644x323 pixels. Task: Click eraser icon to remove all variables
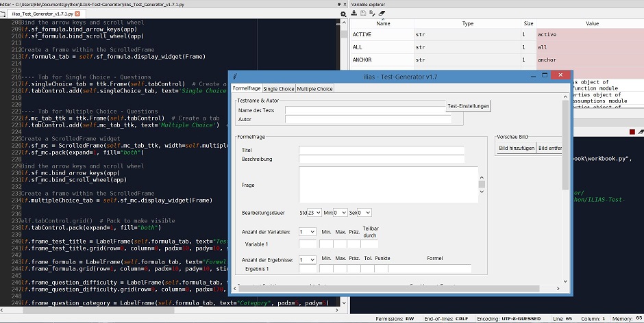tap(382, 13)
